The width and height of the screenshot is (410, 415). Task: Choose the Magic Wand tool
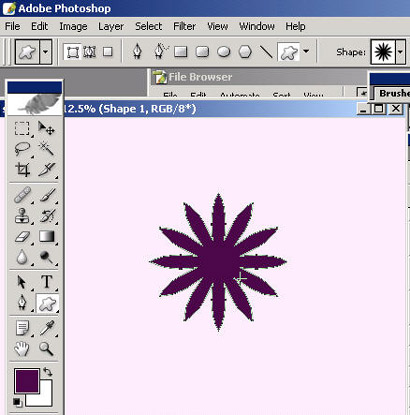coord(46,148)
